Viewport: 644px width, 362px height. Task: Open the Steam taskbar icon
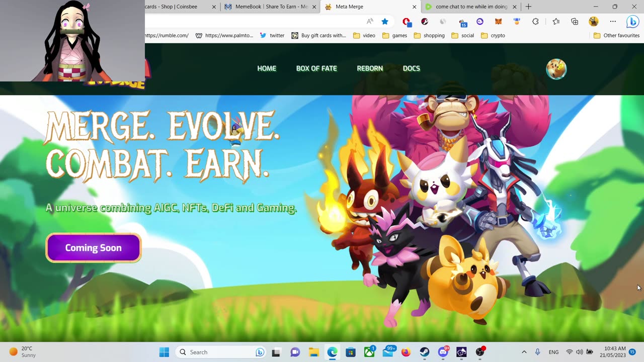click(x=425, y=352)
